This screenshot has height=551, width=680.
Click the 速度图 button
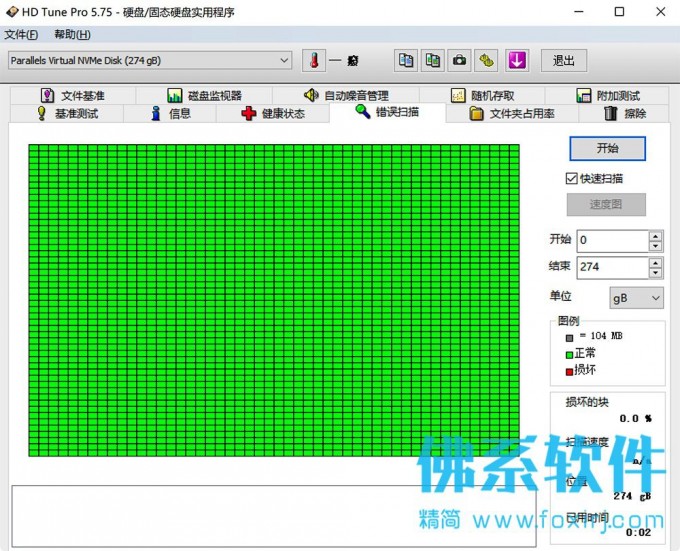tap(606, 204)
